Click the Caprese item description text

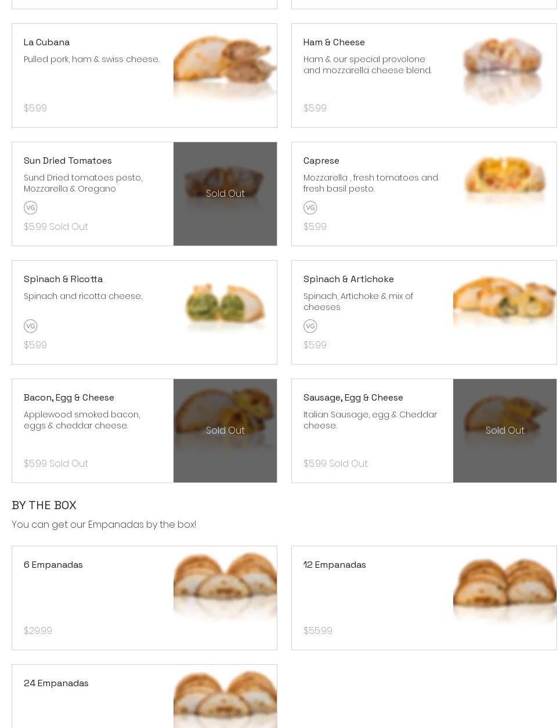[x=370, y=183]
